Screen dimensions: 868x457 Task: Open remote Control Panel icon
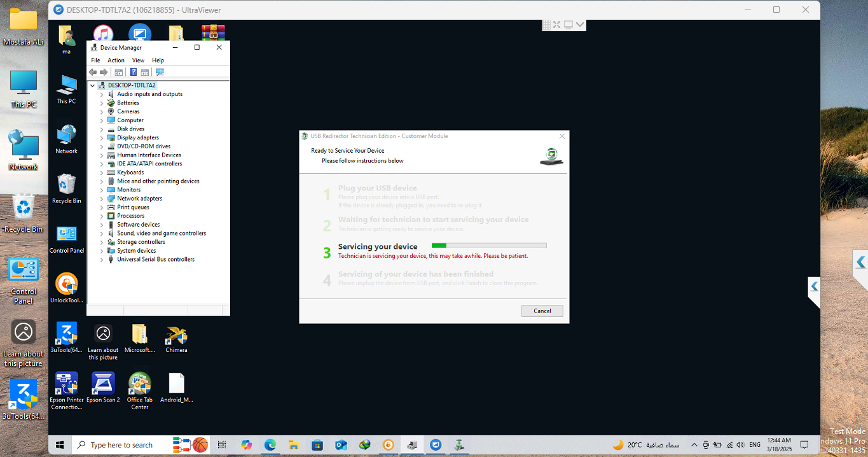[67, 239]
